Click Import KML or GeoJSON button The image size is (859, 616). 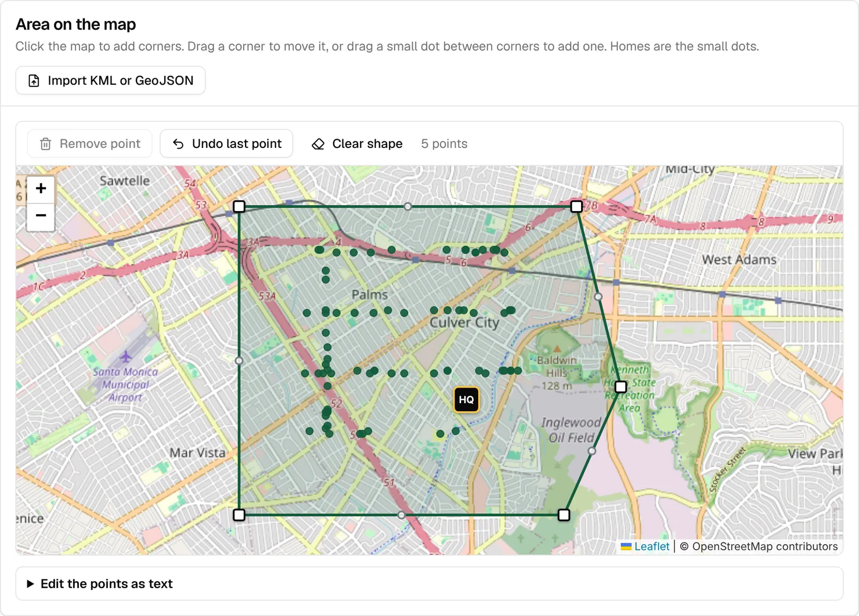[110, 81]
